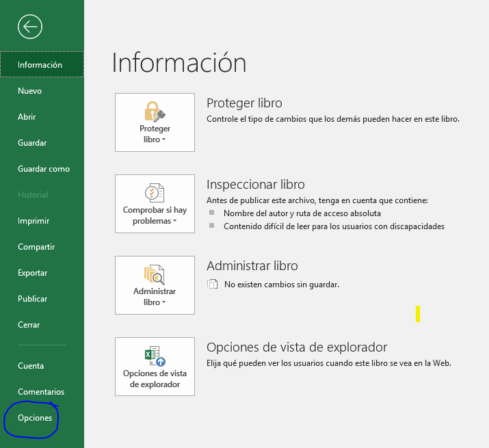Screen dimensions: 489x448
Task: Click the Opciones de vista de explorador heading
Action: point(297,347)
